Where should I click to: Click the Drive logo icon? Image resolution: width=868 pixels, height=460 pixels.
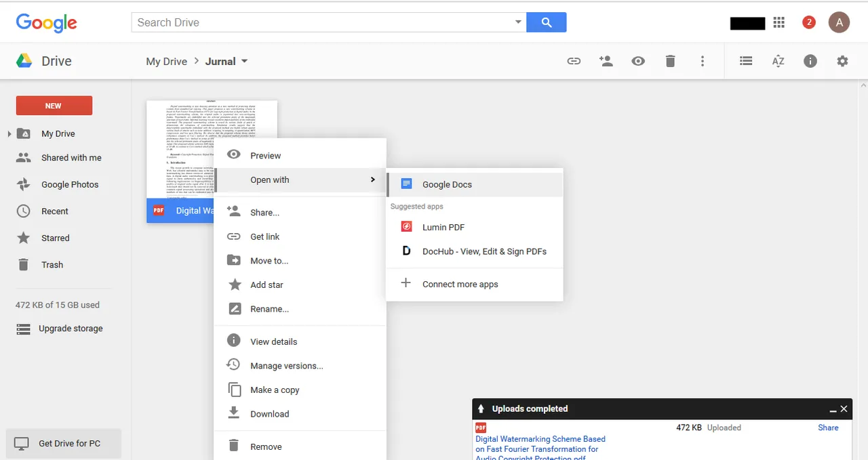(24, 61)
